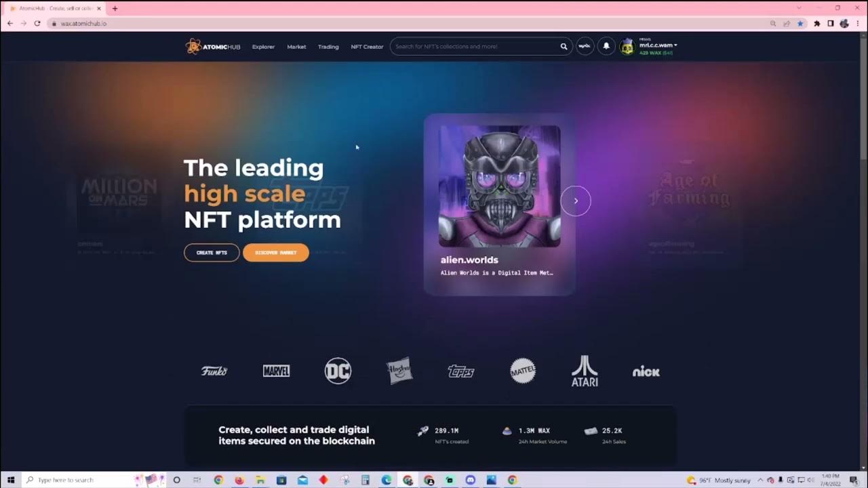Show hidden system tray icons

pos(760,480)
